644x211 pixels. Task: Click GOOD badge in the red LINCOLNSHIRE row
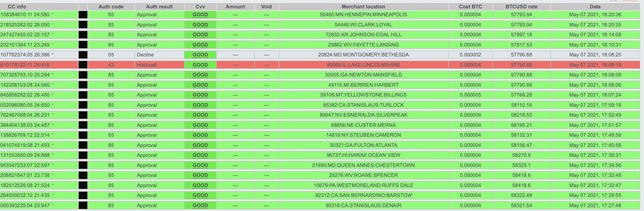(200, 64)
